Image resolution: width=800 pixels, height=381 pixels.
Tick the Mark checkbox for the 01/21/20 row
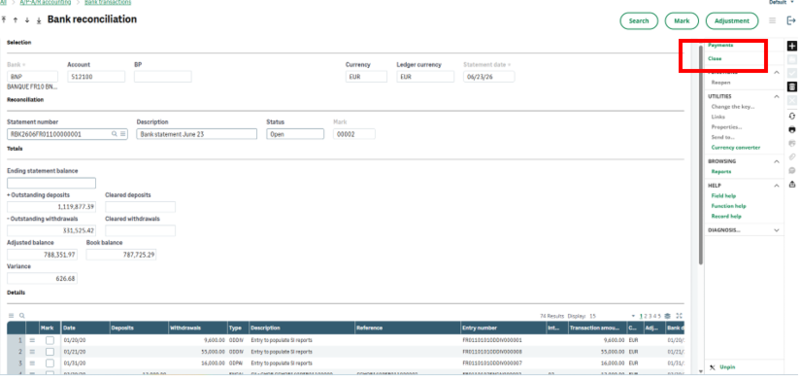click(49, 352)
